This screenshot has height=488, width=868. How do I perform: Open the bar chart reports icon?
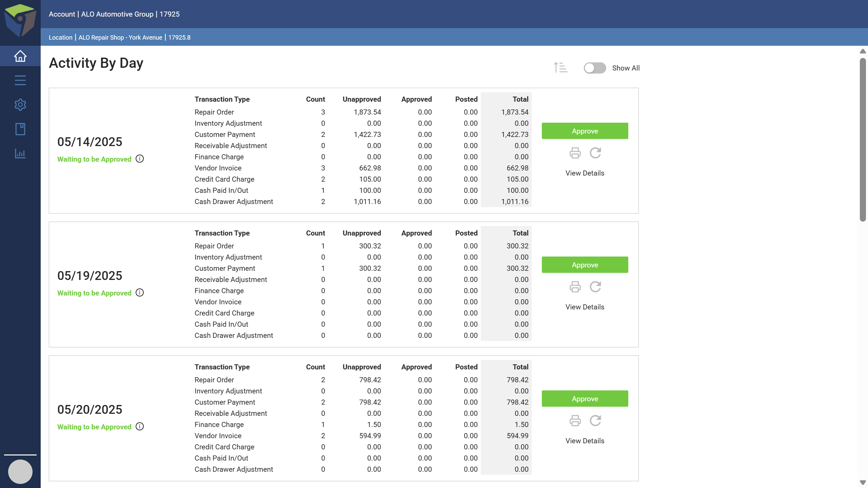(x=20, y=154)
